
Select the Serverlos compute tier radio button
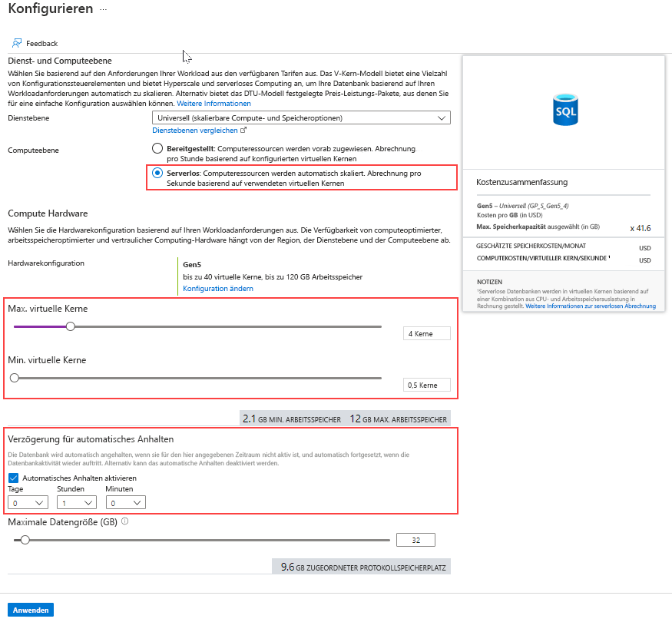[157, 173]
